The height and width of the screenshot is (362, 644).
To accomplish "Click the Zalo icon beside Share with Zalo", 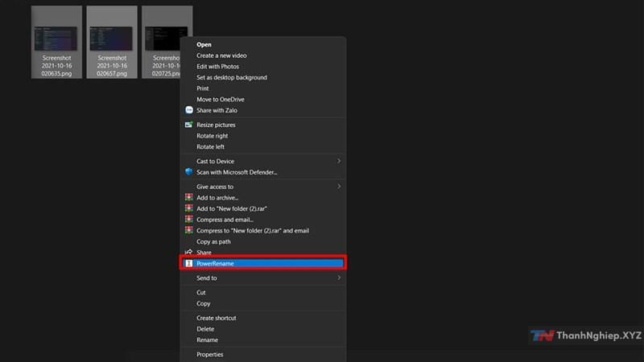I will [x=189, y=110].
